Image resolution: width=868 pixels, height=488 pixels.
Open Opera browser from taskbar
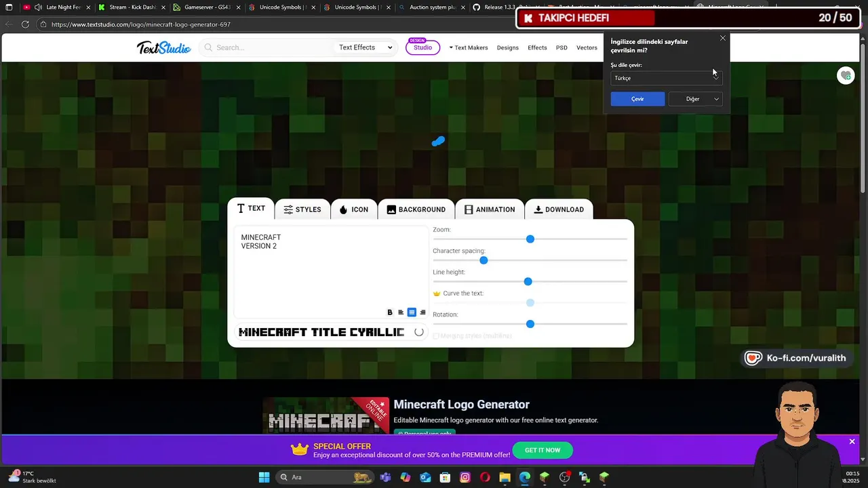[485, 477]
